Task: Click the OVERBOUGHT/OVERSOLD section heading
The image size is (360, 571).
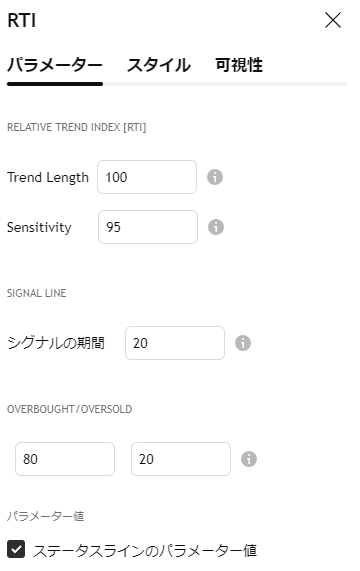Action: click(70, 409)
